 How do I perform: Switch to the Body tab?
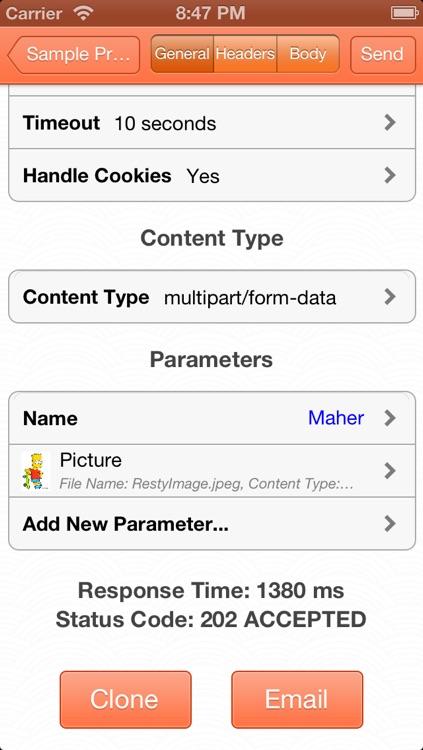[308, 54]
